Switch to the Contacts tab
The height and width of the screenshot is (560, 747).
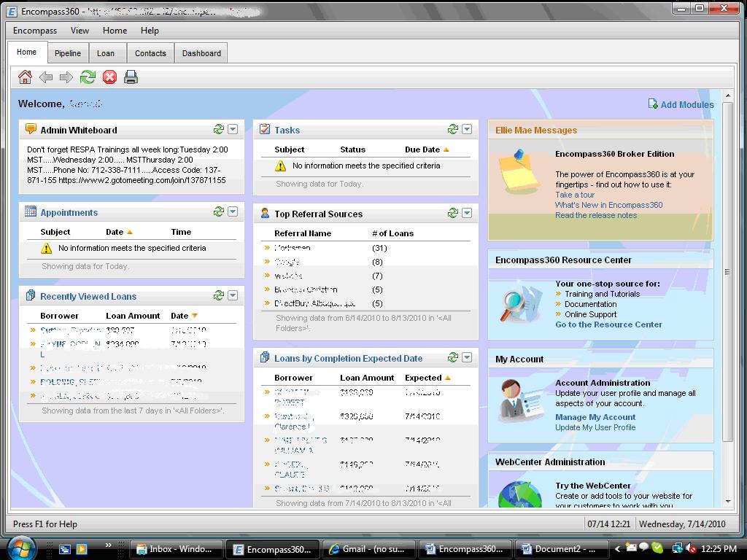150,53
